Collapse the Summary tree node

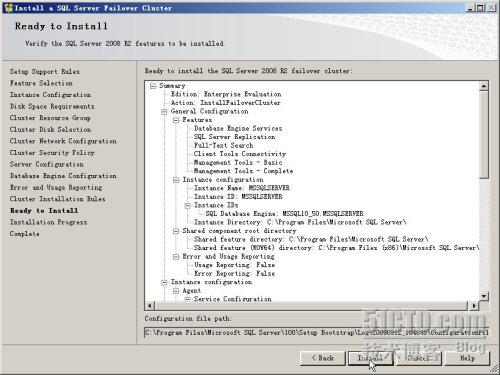153,86
